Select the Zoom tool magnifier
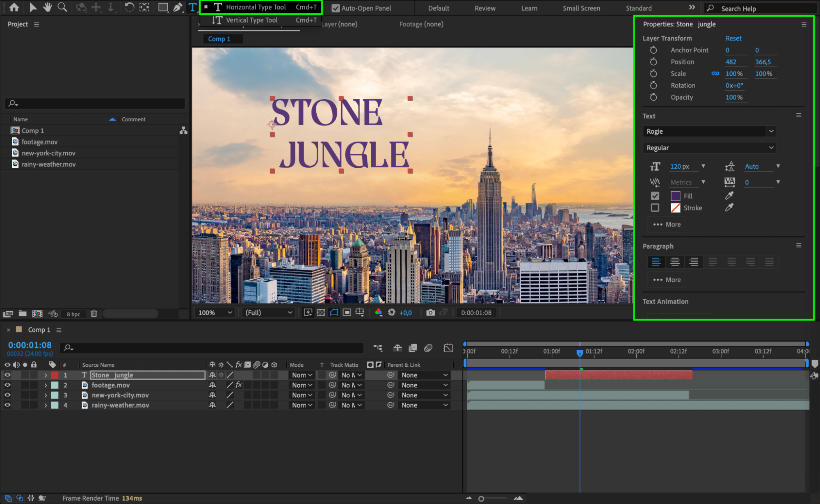 [62, 7]
